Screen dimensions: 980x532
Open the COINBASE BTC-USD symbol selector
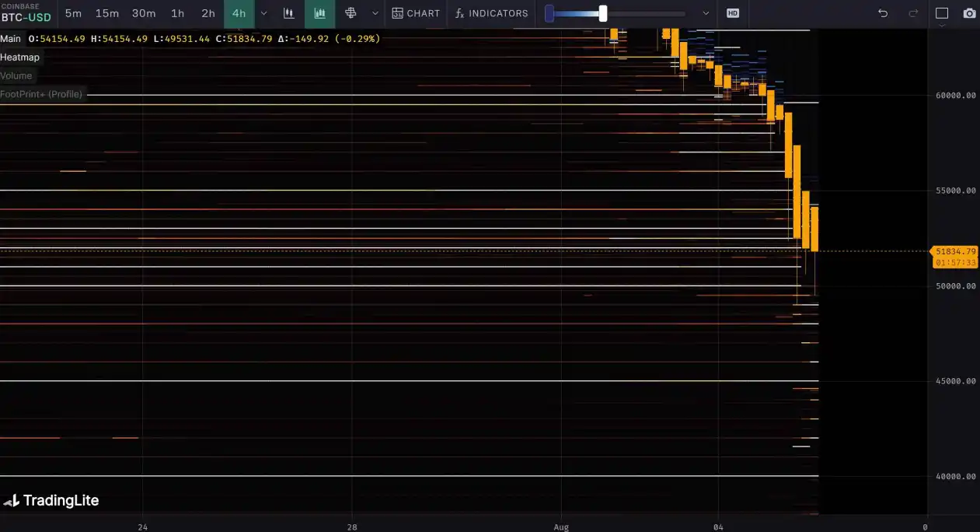[26, 13]
